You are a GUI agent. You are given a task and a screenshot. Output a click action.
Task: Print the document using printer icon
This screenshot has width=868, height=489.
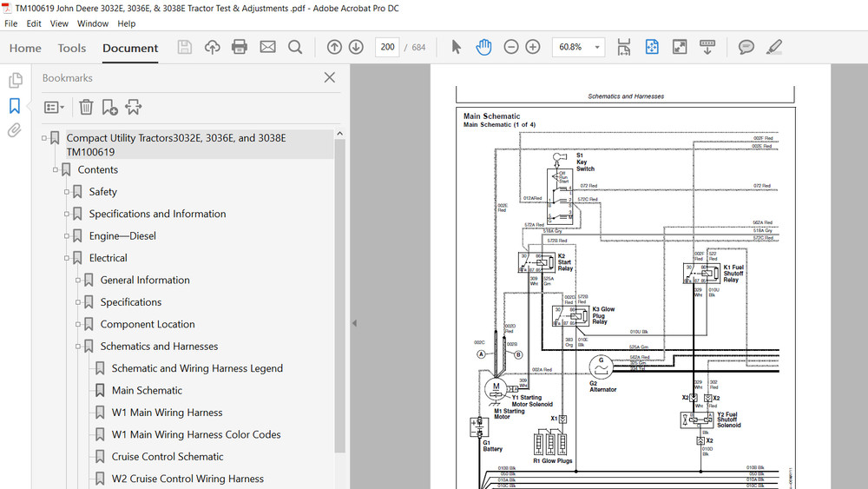240,47
